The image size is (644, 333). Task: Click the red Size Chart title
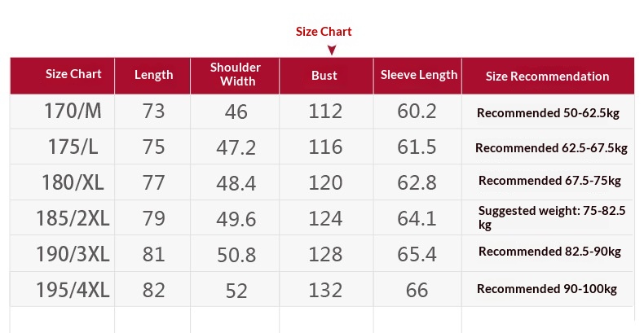coord(324,32)
